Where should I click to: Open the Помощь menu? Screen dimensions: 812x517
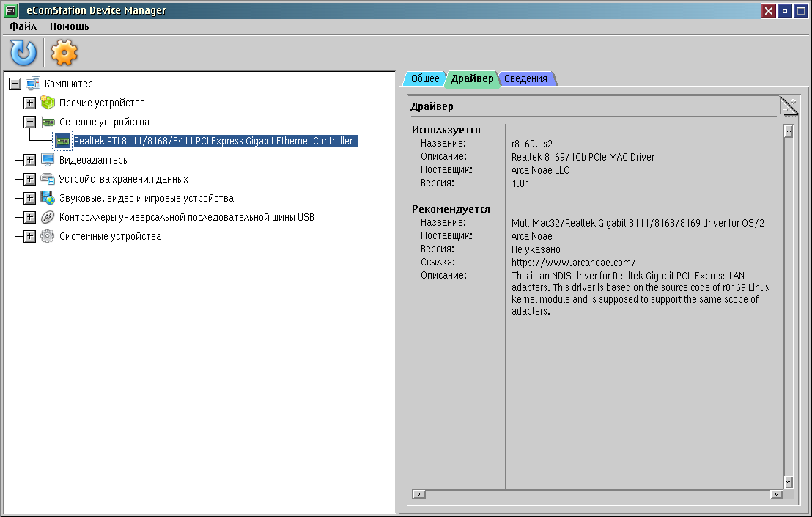click(70, 26)
